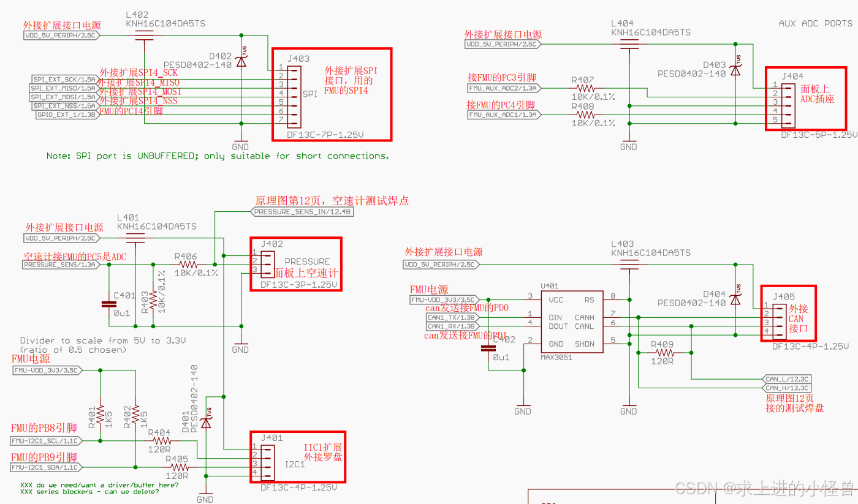Click the L403 inductor designator
The image size is (858, 504).
(622, 244)
